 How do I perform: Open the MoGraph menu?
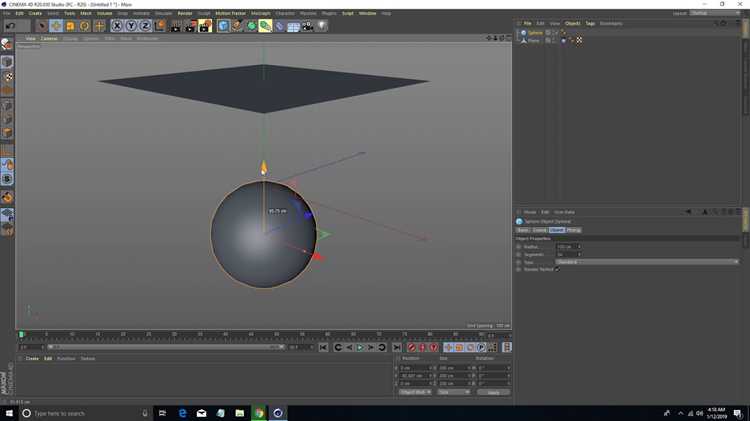tap(261, 13)
